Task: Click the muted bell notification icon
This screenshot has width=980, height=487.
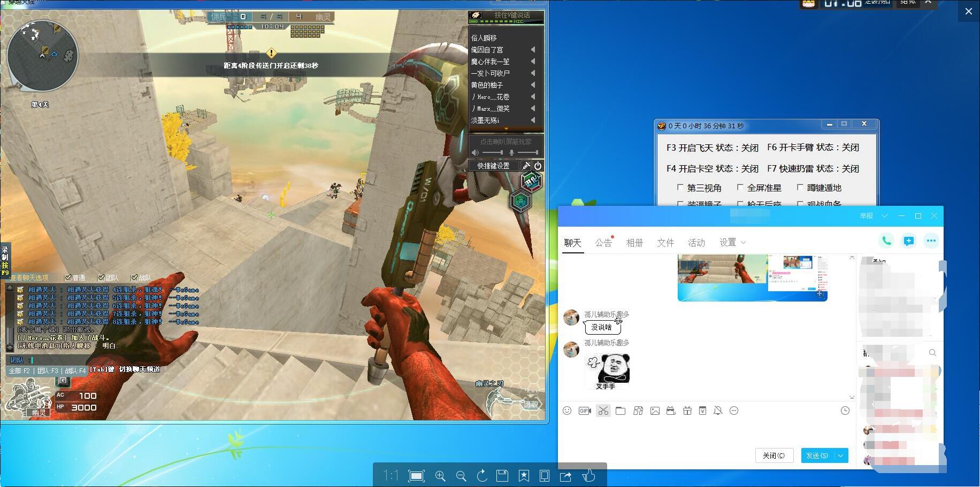Action: tap(718, 411)
